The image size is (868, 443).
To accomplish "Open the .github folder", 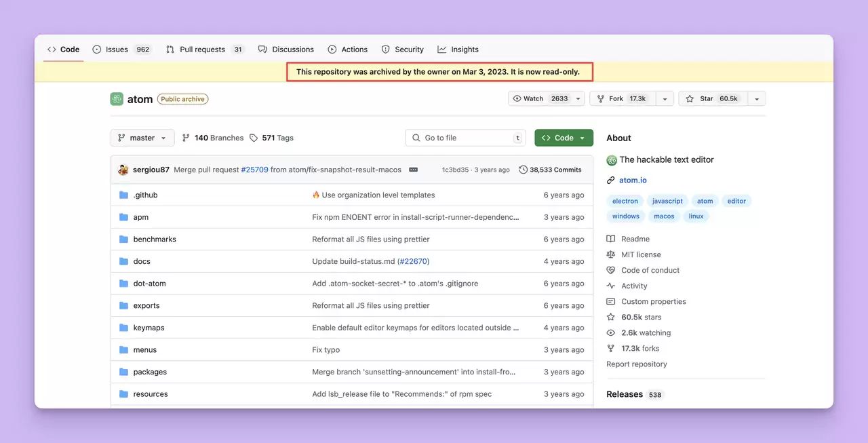I will [145, 195].
